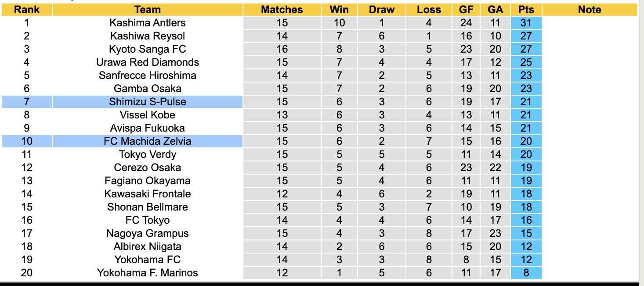This screenshot has height=286, width=644.
Task: Click the highlighted rank 10 cell
Action: tap(26, 141)
